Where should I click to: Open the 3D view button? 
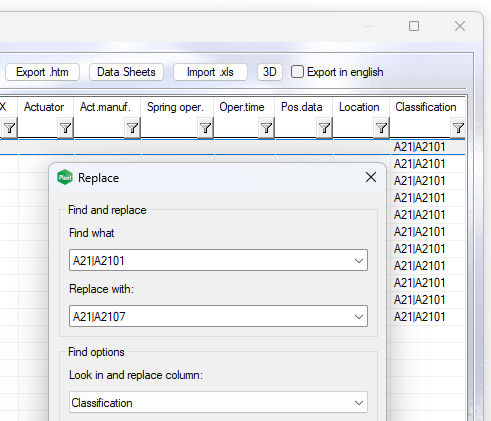tap(270, 72)
